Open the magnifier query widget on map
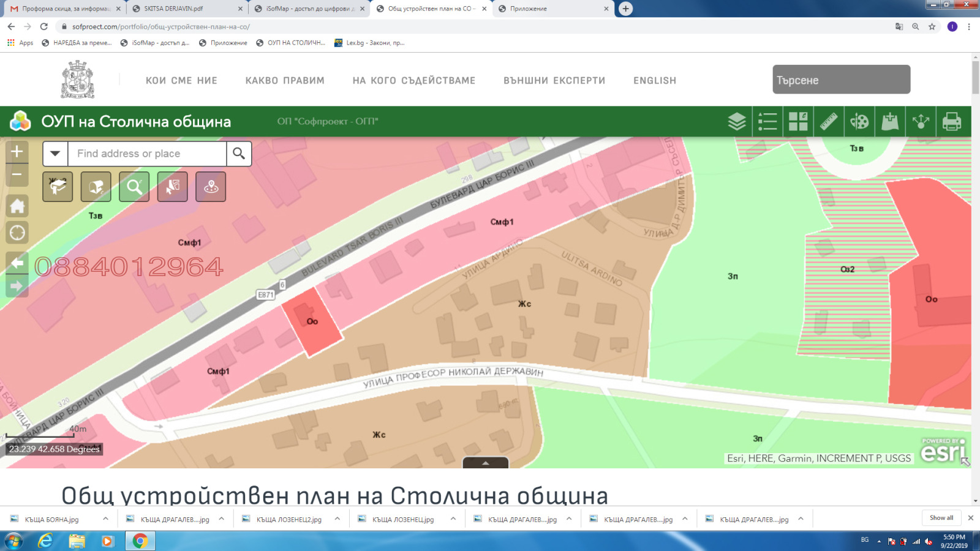 (x=134, y=187)
